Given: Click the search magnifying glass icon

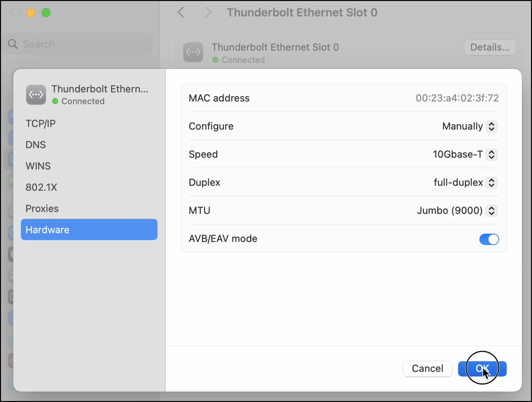Looking at the screenshot, I should coord(13,44).
